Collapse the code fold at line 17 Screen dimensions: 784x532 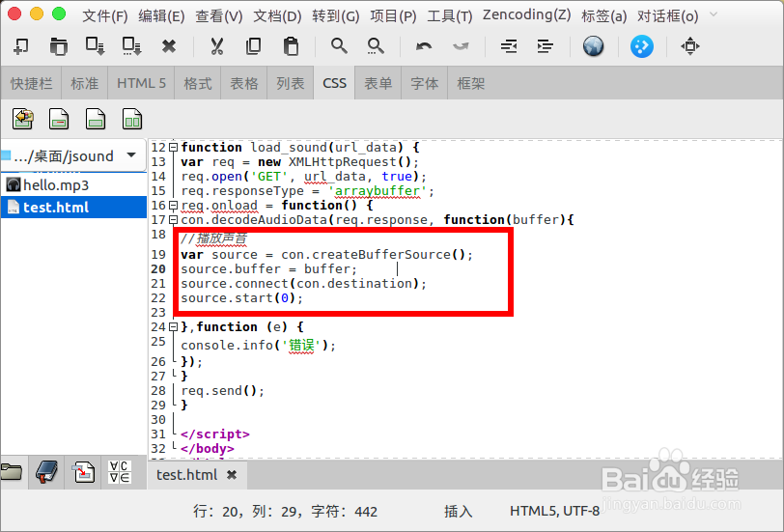coord(173,220)
